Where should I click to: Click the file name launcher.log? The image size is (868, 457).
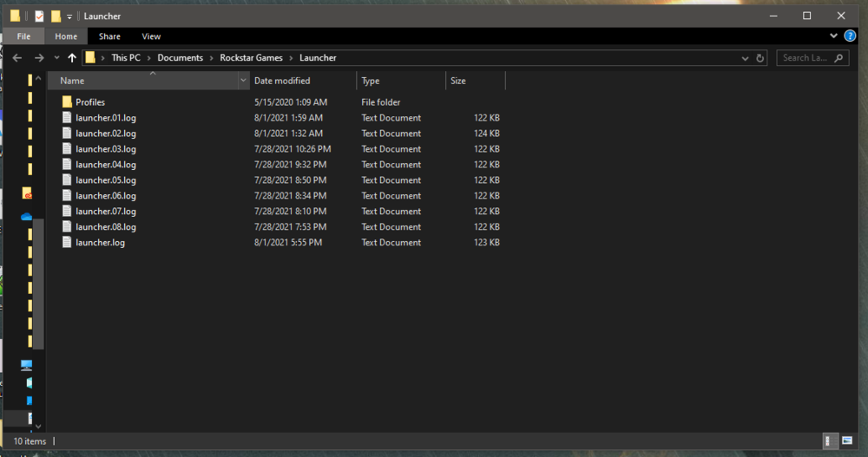click(x=100, y=242)
